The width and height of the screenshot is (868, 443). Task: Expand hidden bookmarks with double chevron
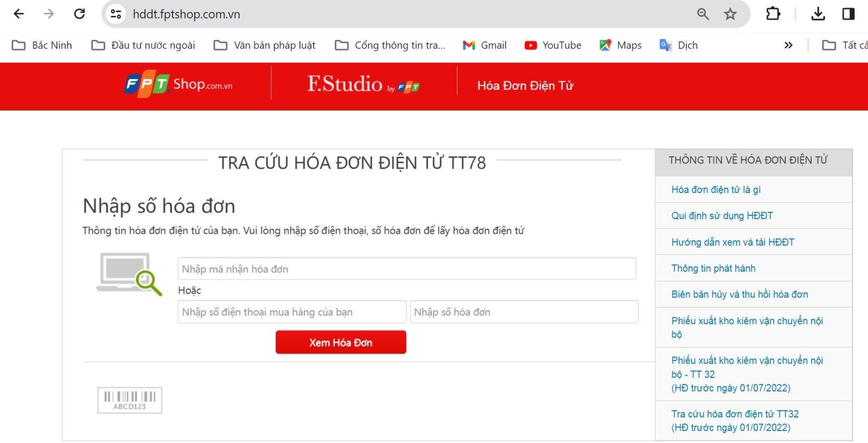788,45
